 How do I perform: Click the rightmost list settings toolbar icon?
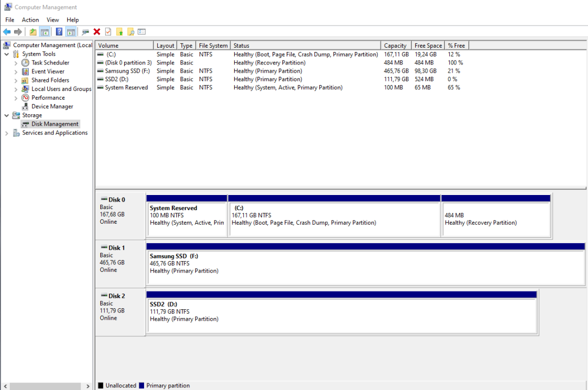142,32
